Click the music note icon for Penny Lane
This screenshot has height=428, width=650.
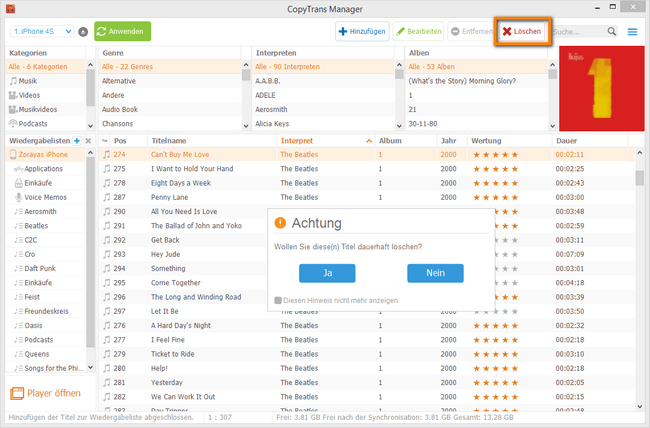(107, 197)
